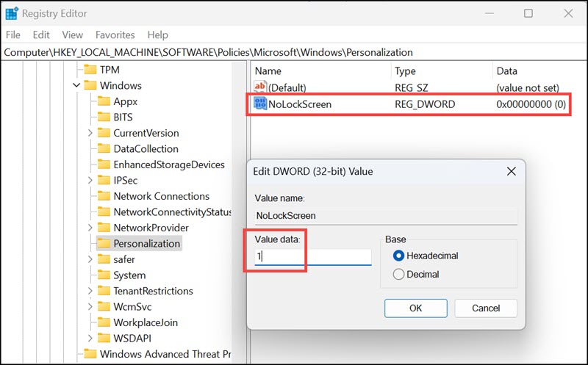Click the NoLockScreen DWORD value icon

260,104
